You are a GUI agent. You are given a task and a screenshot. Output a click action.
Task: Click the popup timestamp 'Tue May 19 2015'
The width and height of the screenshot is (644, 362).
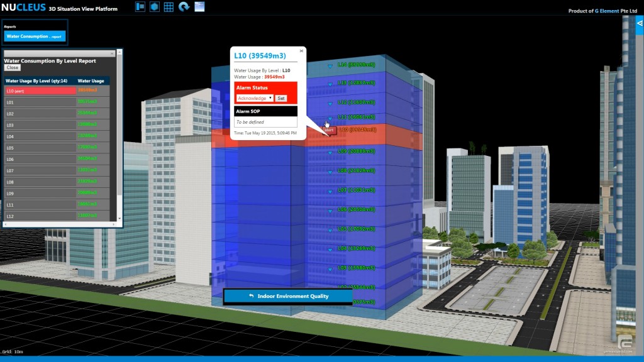click(x=262, y=133)
